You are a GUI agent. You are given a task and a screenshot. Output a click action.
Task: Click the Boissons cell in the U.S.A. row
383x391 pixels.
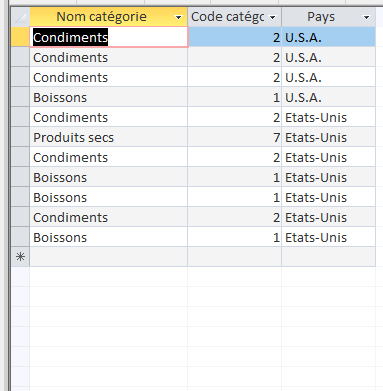[x=109, y=97]
